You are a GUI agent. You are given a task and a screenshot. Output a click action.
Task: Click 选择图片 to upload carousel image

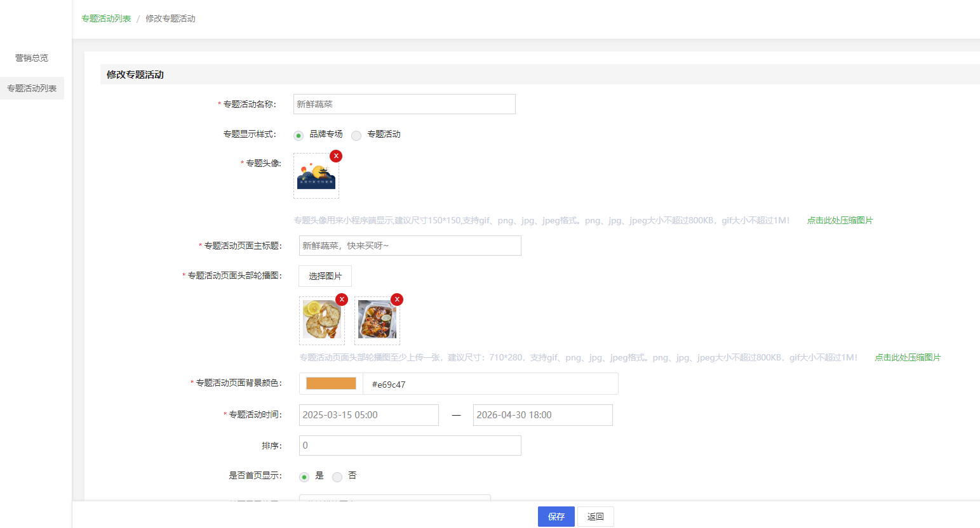(325, 276)
